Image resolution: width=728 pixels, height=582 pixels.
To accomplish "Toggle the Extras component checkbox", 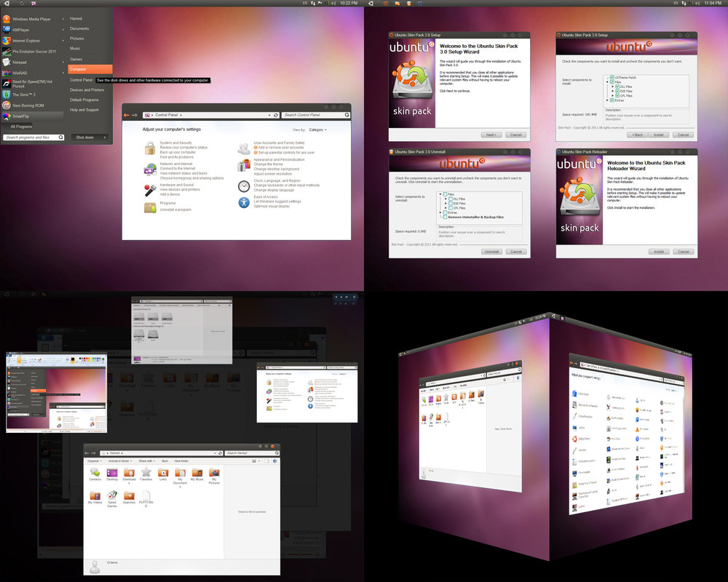I will pos(612,100).
